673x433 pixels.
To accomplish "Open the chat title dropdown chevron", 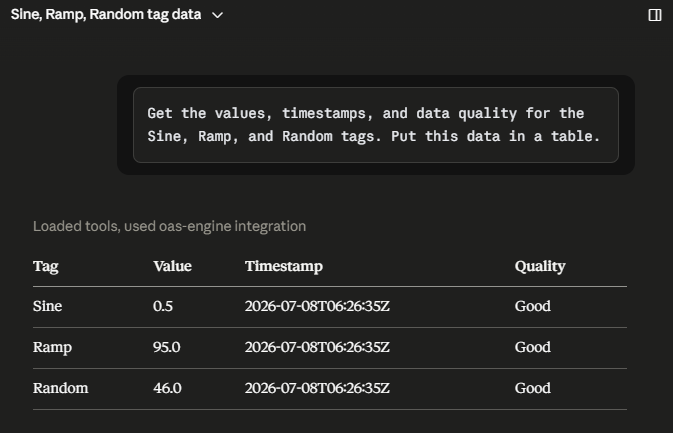I will 218,15.
